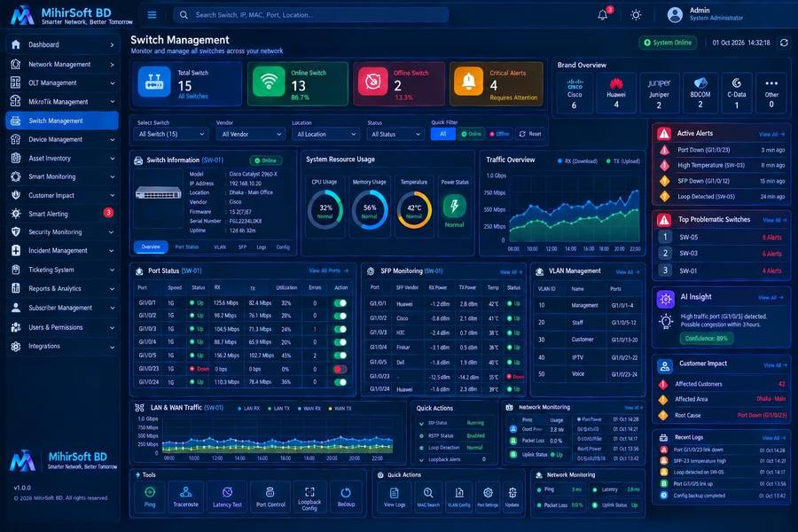Run the Ping tool

(150, 497)
